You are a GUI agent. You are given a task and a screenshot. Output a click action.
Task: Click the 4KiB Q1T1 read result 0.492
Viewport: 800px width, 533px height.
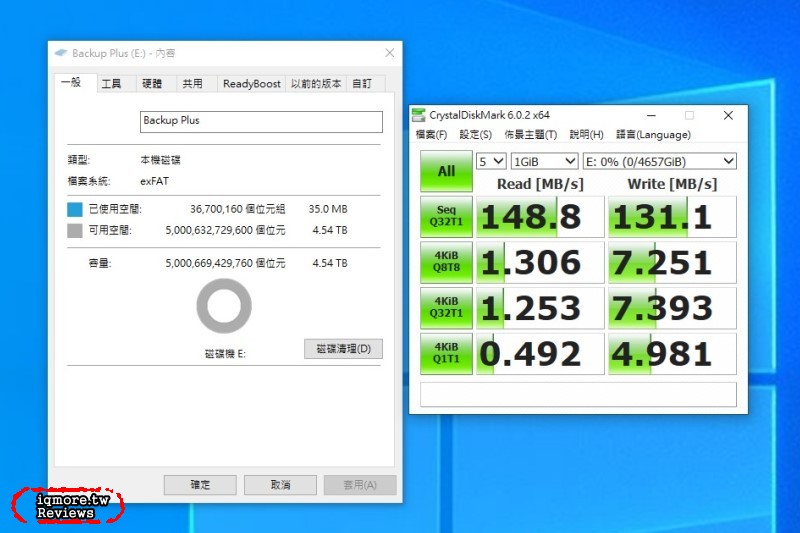point(540,354)
